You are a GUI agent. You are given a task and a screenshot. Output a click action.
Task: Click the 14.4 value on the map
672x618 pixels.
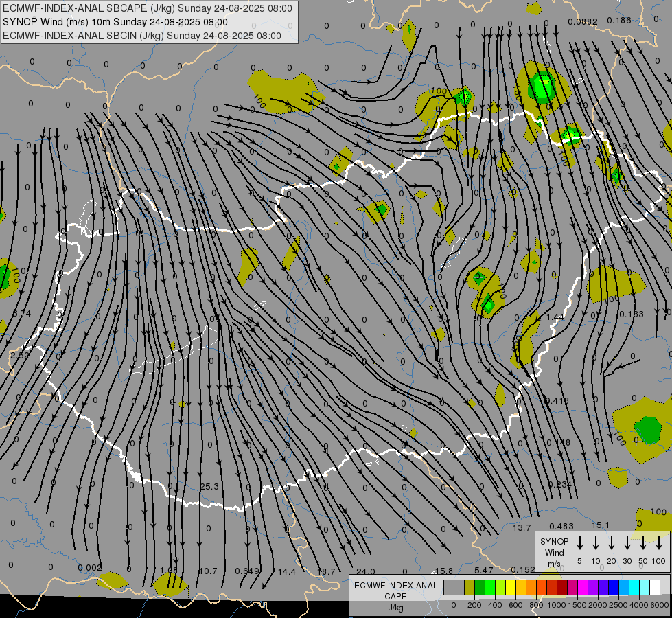[x=287, y=572]
